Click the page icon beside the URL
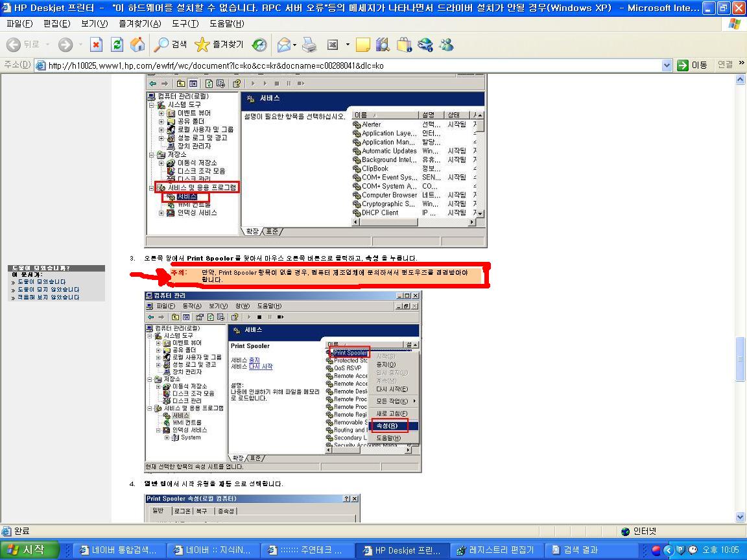 41,65
